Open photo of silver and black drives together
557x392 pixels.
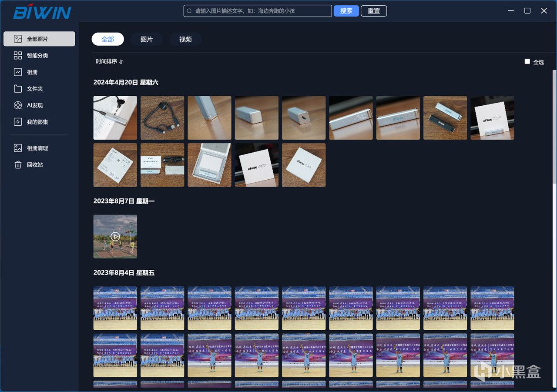coord(445,117)
